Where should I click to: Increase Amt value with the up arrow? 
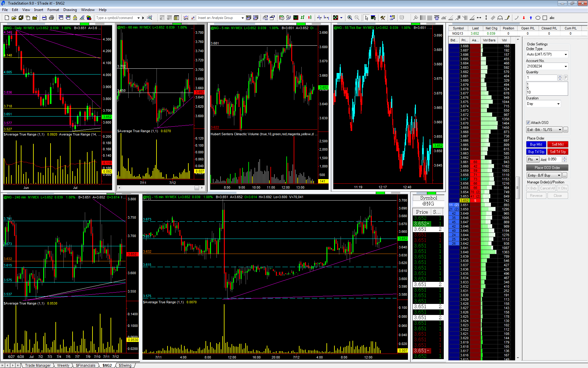pyautogui.click(x=565, y=158)
